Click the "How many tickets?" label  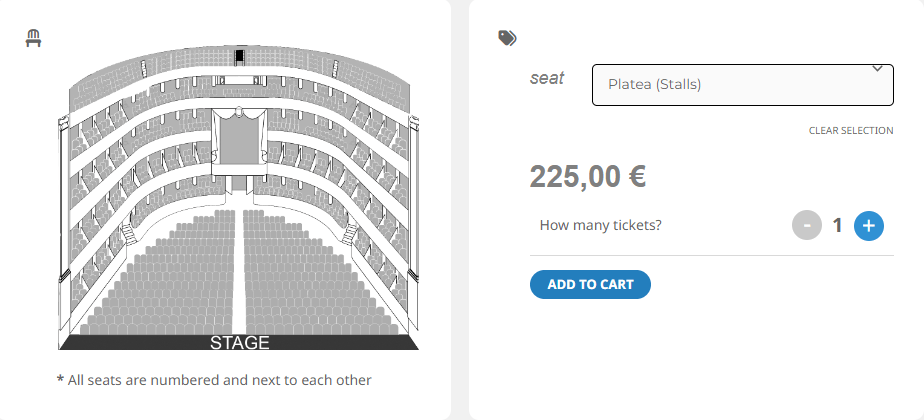600,225
